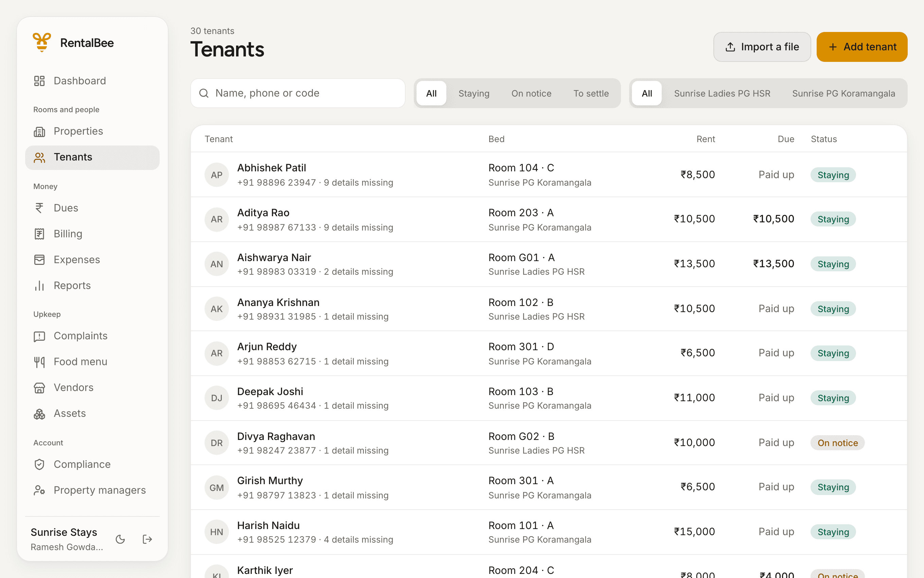Toggle dark mode moon icon

[120, 539]
